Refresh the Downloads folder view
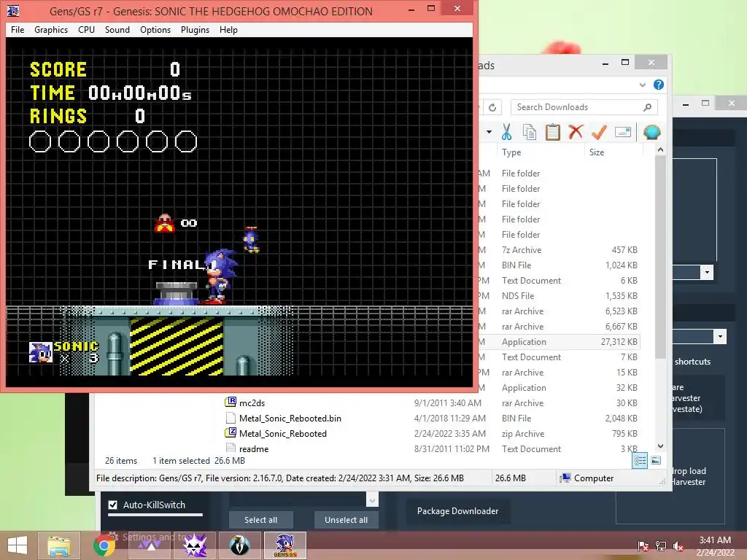747x560 pixels. (492, 107)
